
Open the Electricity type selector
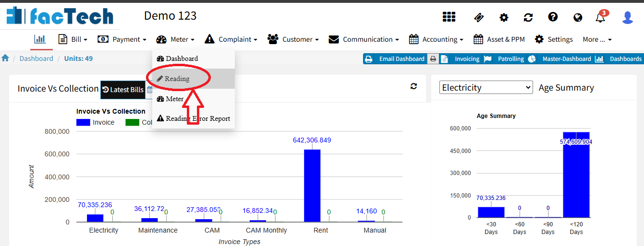(x=486, y=87)
